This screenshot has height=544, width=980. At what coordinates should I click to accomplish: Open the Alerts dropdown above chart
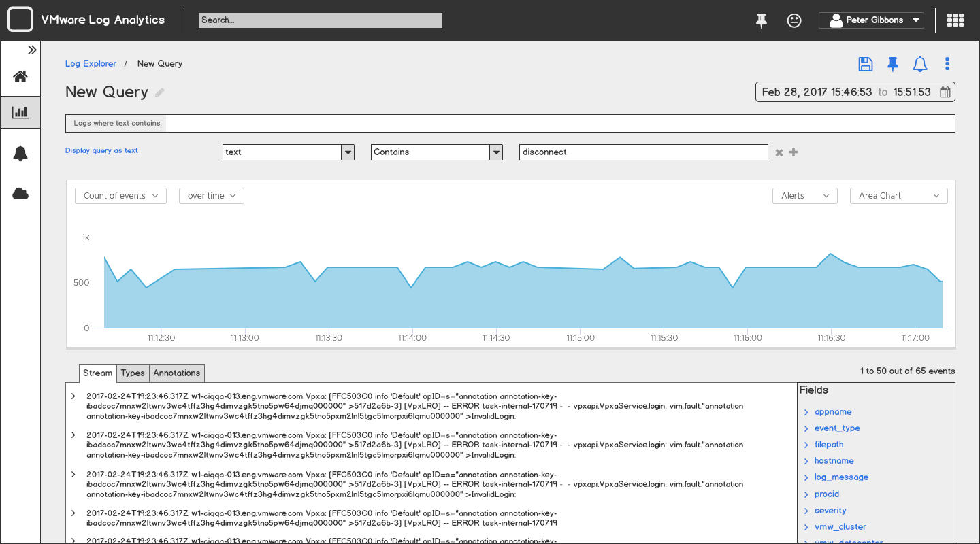804,196
